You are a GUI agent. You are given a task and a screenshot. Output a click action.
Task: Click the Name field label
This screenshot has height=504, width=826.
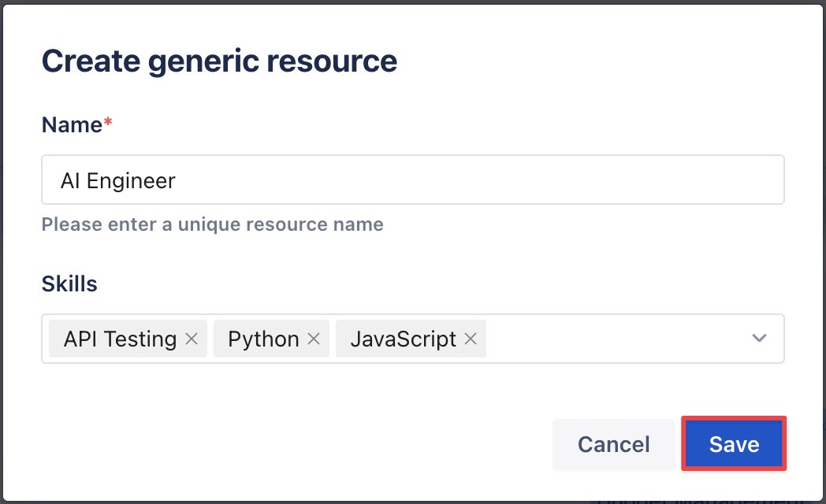[72, 124]
